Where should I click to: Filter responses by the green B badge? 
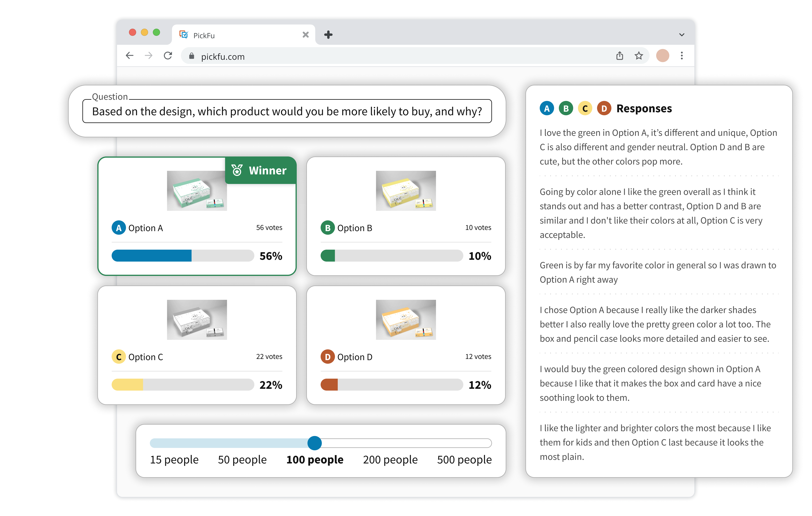coord(566,109)
